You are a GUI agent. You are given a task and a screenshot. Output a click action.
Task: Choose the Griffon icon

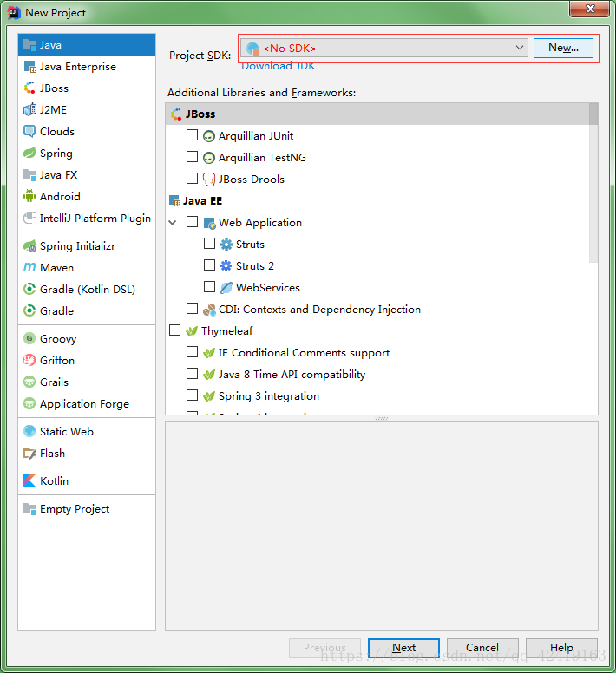point(29,360)
